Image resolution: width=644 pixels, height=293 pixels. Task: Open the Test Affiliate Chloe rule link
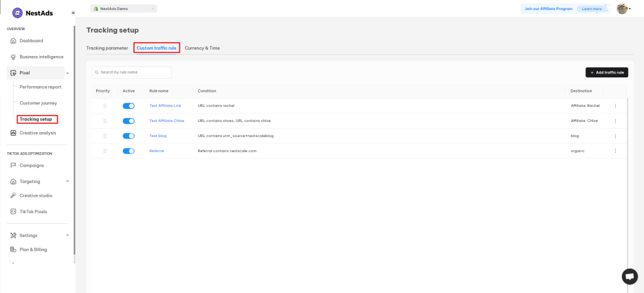167,121
